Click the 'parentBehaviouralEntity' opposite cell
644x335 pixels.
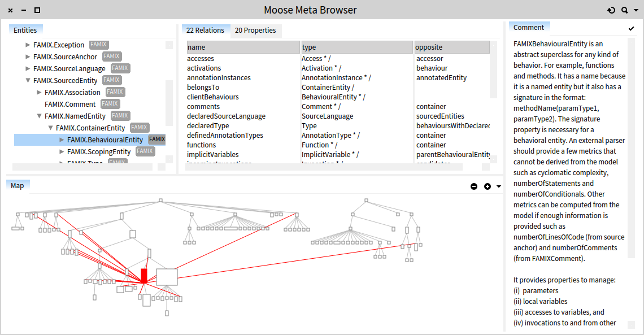pyautogui.click(x=453, y=155)
